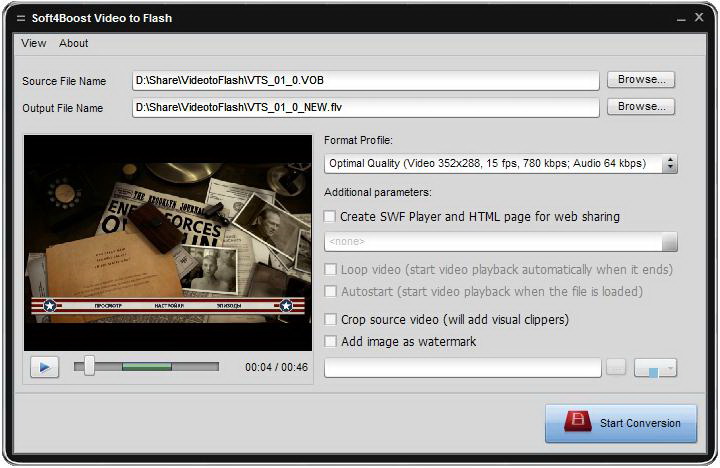
Task: Minimize the Soft4Boost window
Action: pyautogui.click(x=681, y=19)
